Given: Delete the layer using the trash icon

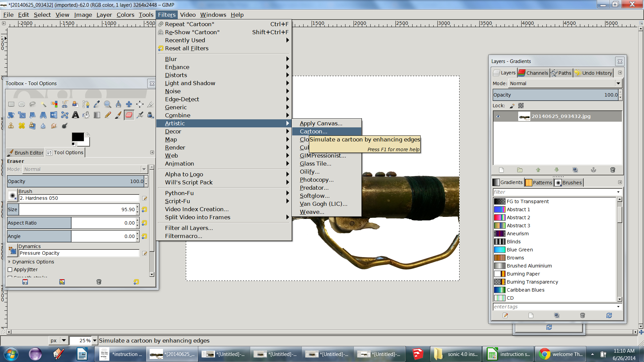Looking at the screenshot, I should point(613,170).
